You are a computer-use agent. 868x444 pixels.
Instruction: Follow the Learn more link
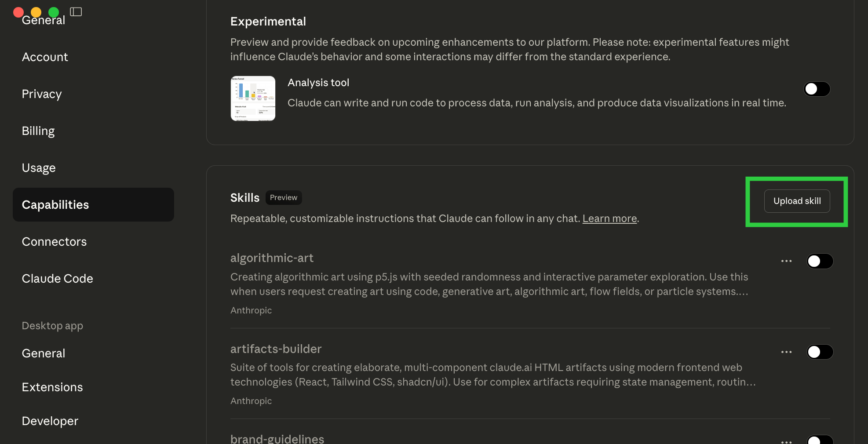point(609,218)
